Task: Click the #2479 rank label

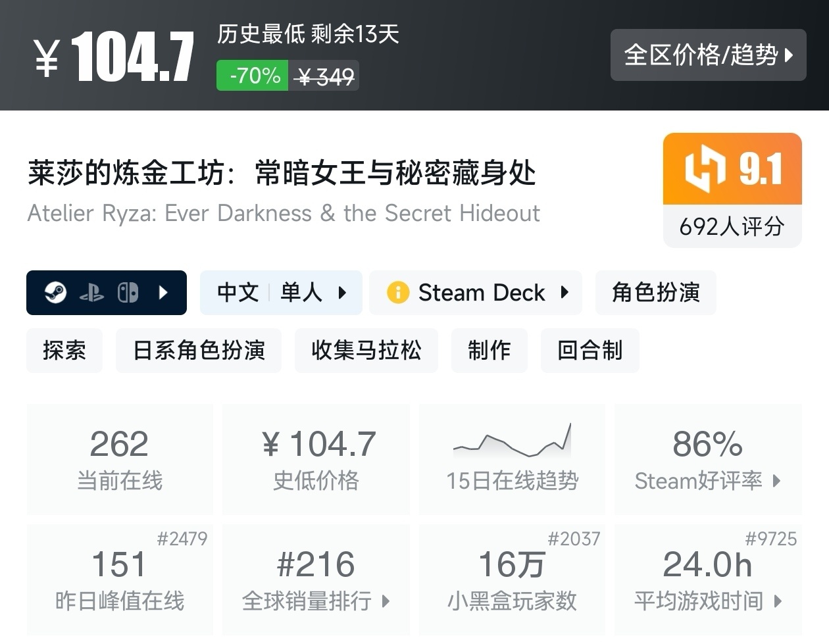Action: [182, 539]
